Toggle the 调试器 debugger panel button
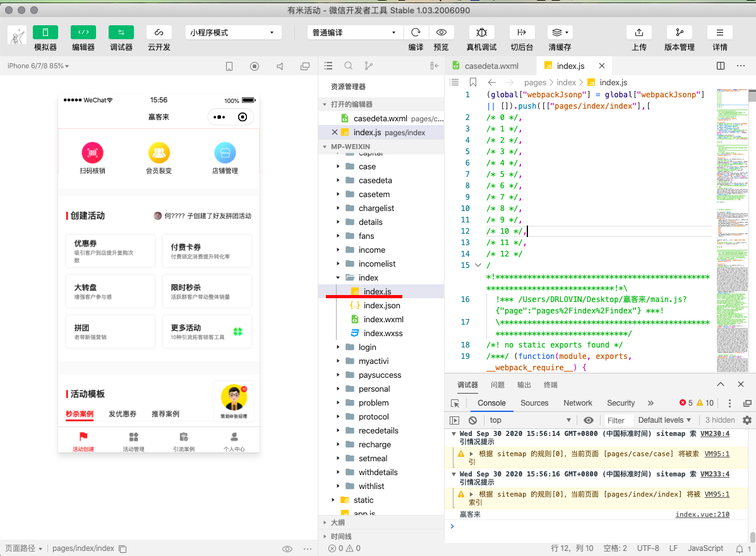The image size is (756, 556). point(121,32)
